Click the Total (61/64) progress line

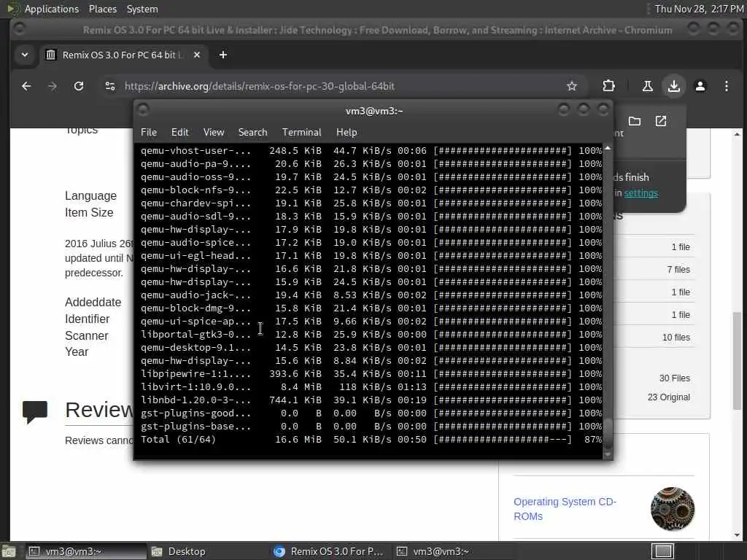(371, 440)
